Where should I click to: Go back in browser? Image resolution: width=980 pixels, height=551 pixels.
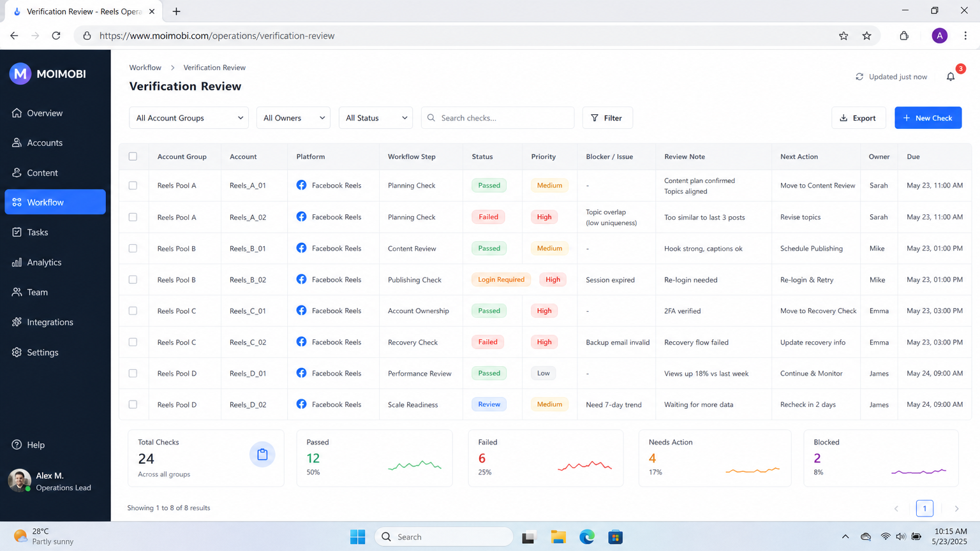pyautogui.click(x=14, y=36)
